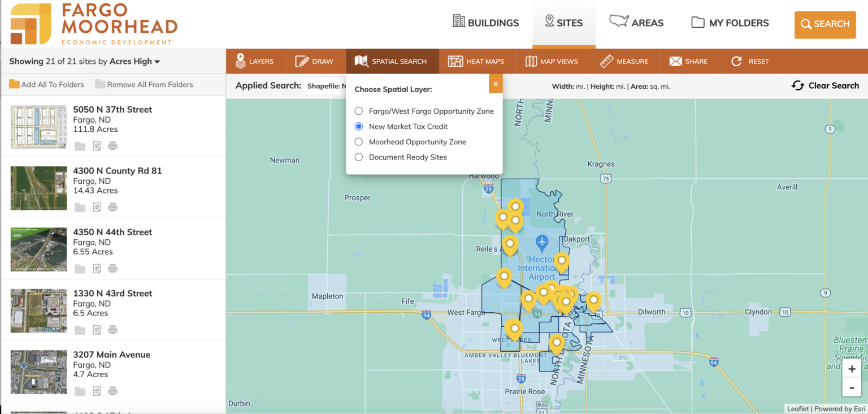
Task: Open the Map Views tool
Action: point(553,61)
